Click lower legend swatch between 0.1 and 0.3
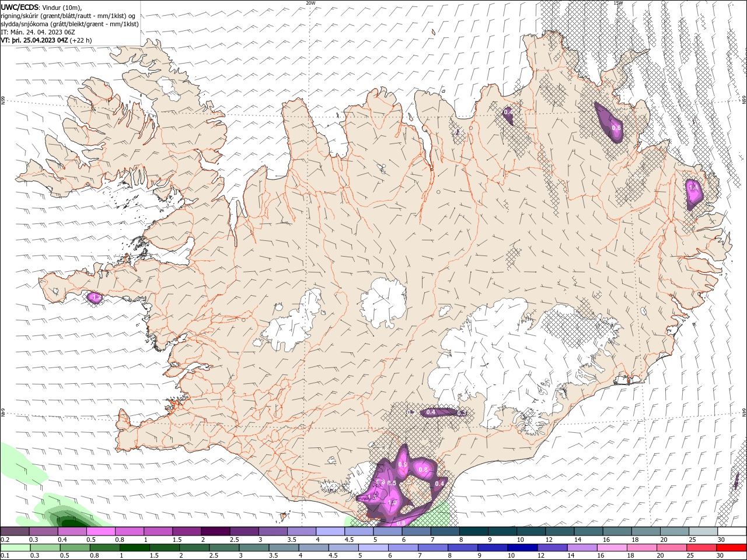 click(15, 547)
